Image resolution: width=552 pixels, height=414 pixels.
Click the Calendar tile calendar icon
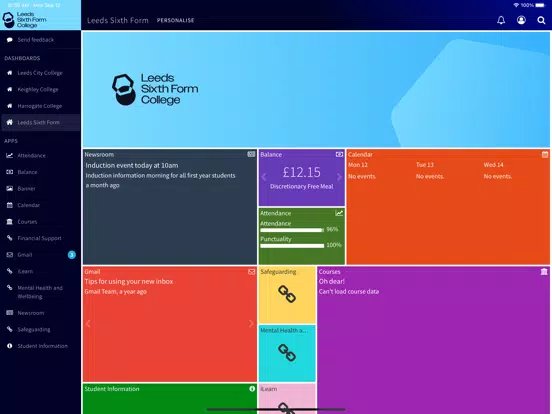[545, 154]
